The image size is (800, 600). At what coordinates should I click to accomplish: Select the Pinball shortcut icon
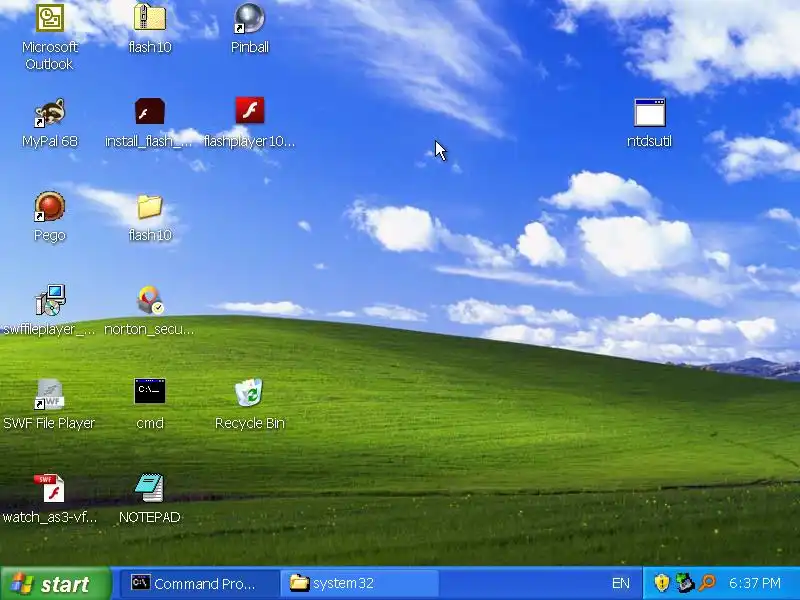[249, 18]
